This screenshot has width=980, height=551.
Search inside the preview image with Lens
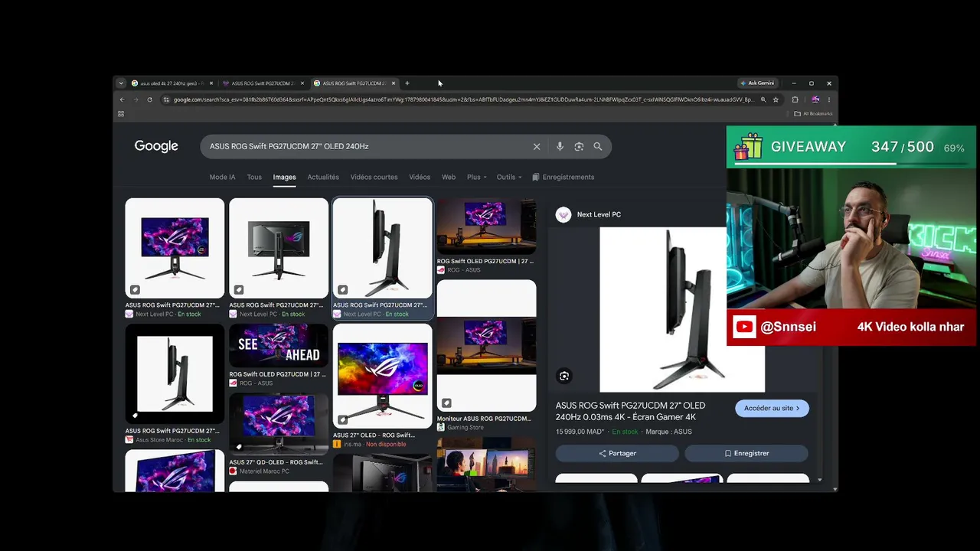[x=564, y=376]
